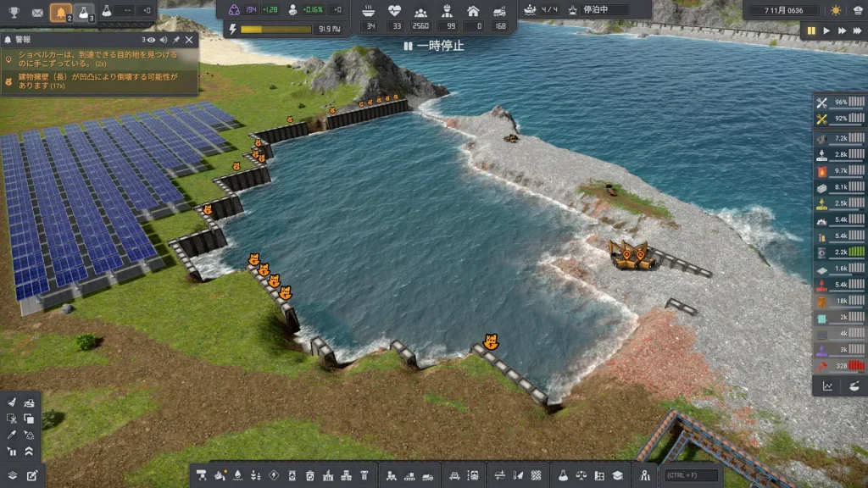Open the trophy goals icon

point(14,12)
